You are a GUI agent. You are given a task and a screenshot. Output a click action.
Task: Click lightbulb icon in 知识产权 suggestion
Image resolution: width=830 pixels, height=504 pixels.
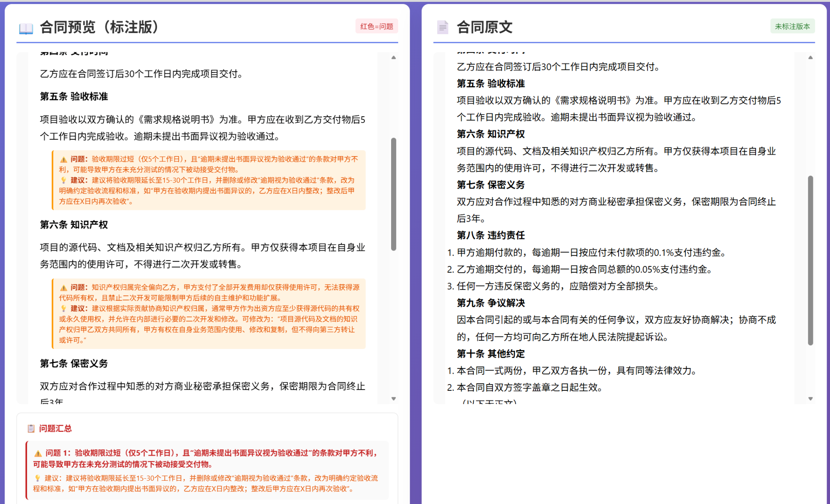coord(64,309)
